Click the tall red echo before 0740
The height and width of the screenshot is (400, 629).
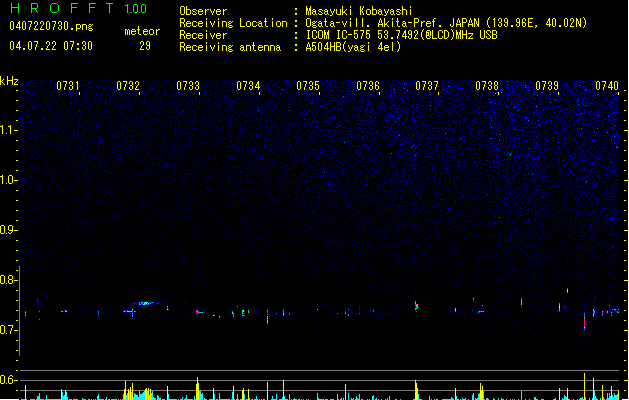point(584,321)
